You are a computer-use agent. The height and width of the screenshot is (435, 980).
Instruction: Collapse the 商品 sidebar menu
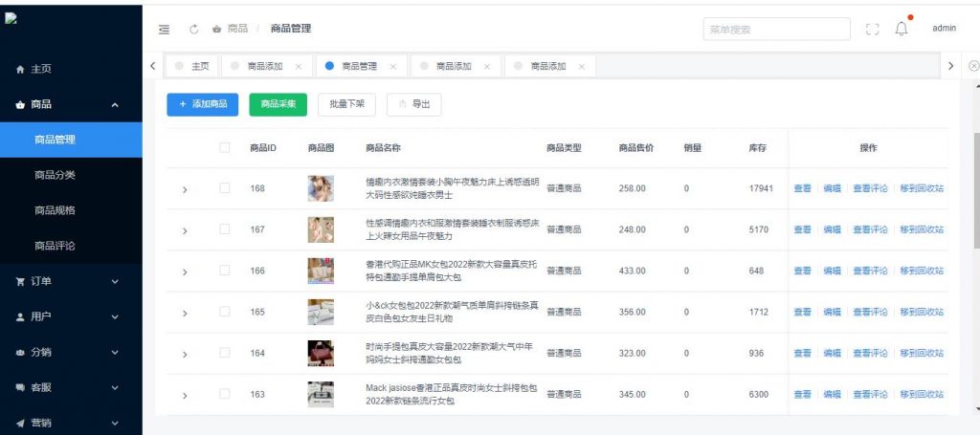pyautogui.click(x=71, y=105)
